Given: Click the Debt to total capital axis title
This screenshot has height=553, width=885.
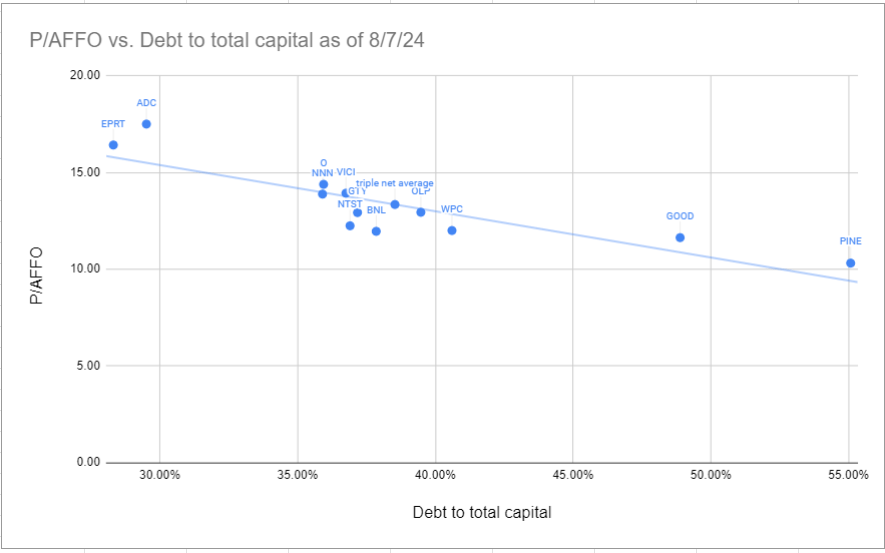Looking at the screenshot, I should click(x=482, y=512).
